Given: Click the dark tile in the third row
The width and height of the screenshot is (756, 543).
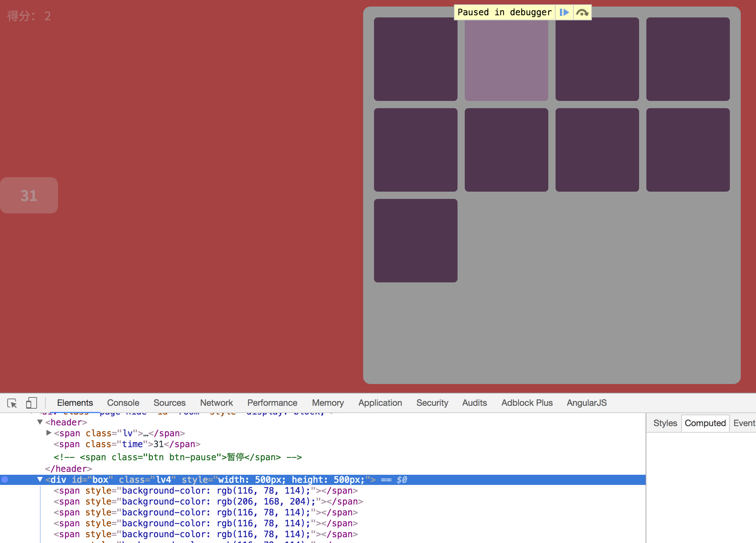Looking at the screenshot, I should pos(415,240).
